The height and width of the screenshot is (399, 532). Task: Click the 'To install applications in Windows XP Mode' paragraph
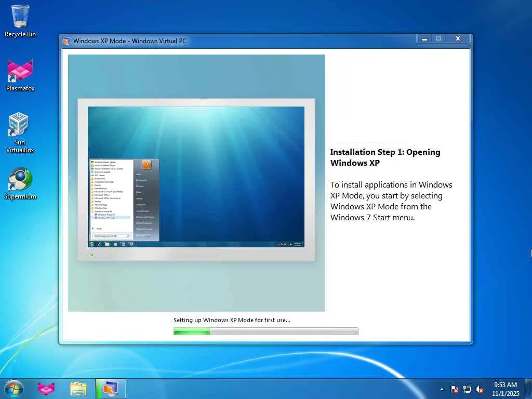pos(391,201)
